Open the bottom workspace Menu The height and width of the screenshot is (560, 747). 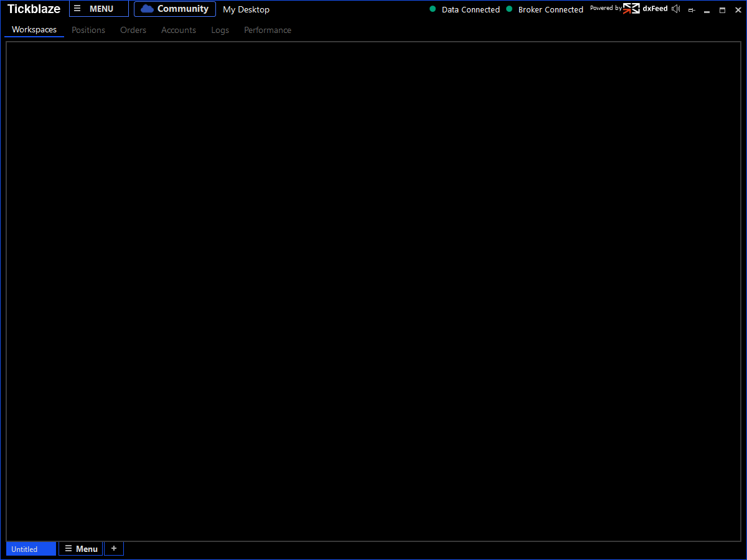click(80, 548)
